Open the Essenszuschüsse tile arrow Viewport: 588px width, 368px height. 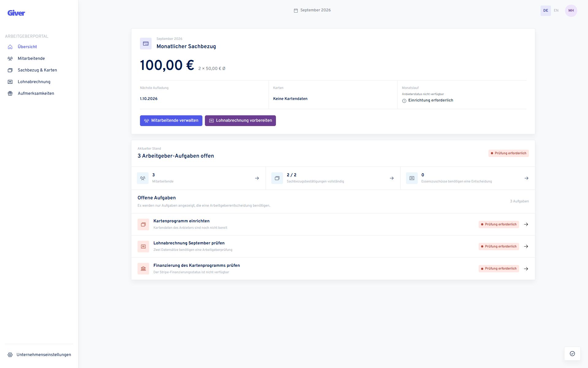(526, 178)
